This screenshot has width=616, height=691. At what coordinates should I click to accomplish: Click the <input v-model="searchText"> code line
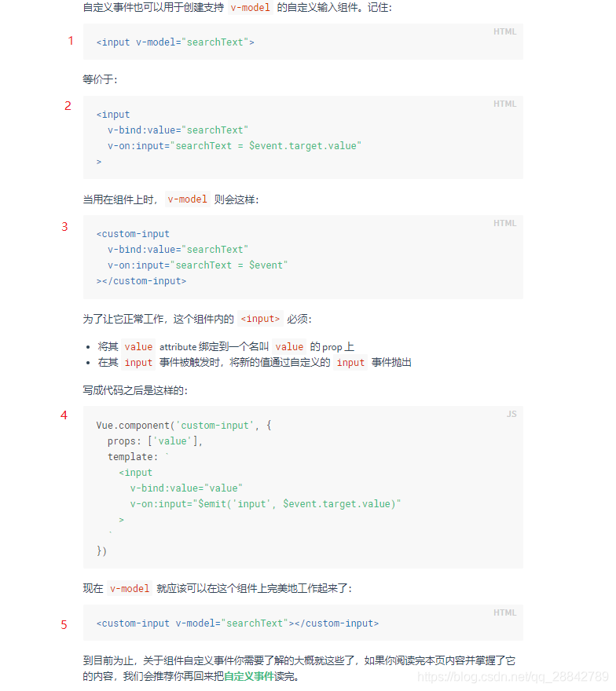pos(175,42)
